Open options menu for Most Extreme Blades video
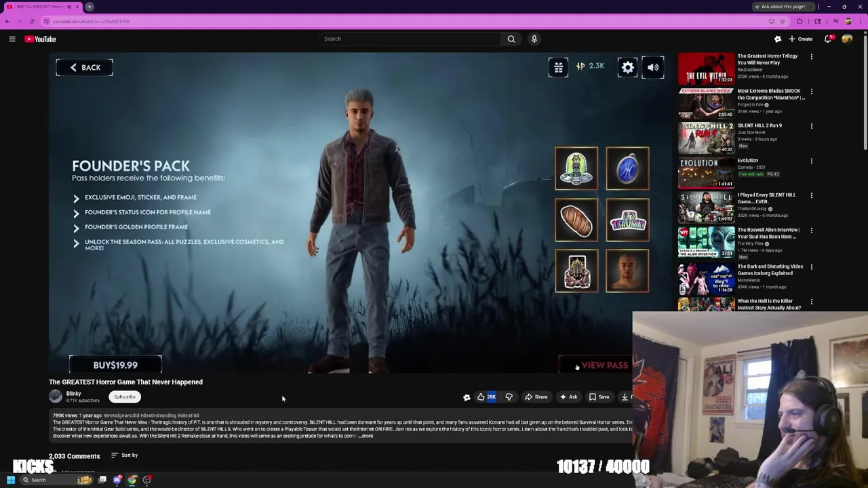The image size is (868, 488). (811, 91)
